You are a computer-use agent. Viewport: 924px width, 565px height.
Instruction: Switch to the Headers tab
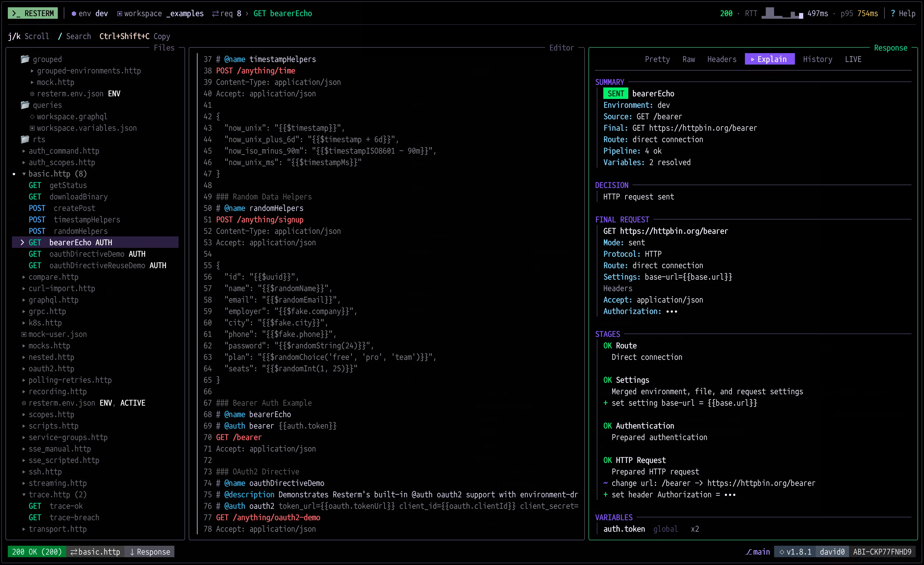[x=722, y=59]
